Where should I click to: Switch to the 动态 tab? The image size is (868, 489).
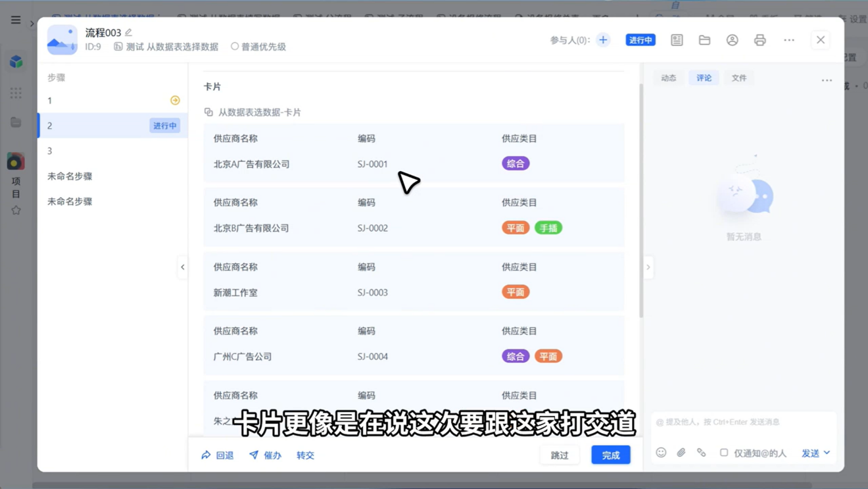click(669, 78)
